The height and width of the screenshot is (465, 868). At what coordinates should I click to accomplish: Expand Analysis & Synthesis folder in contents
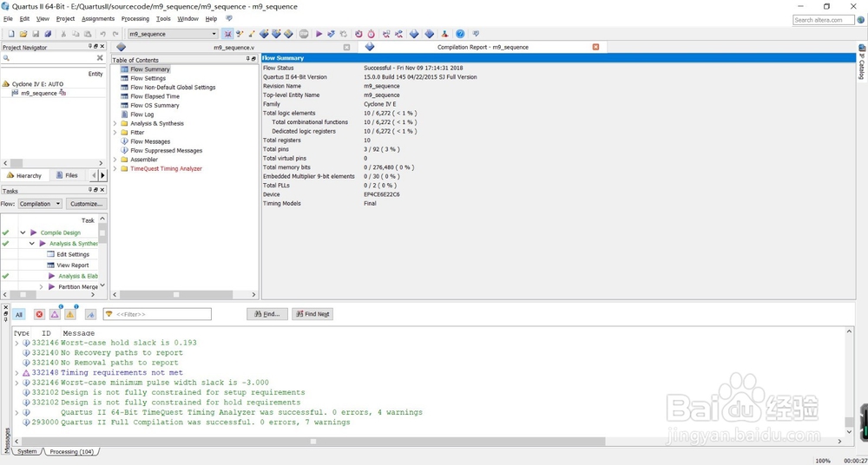point(115,123)
